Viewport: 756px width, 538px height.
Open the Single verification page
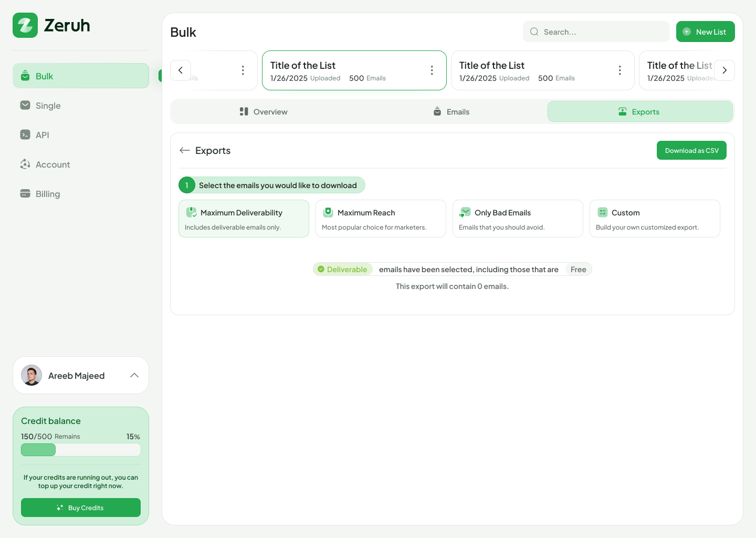[81, 105]
